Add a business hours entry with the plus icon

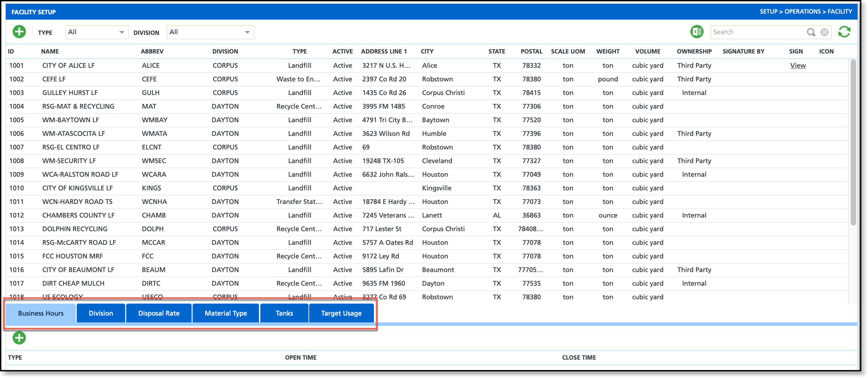tap(19, 337)
